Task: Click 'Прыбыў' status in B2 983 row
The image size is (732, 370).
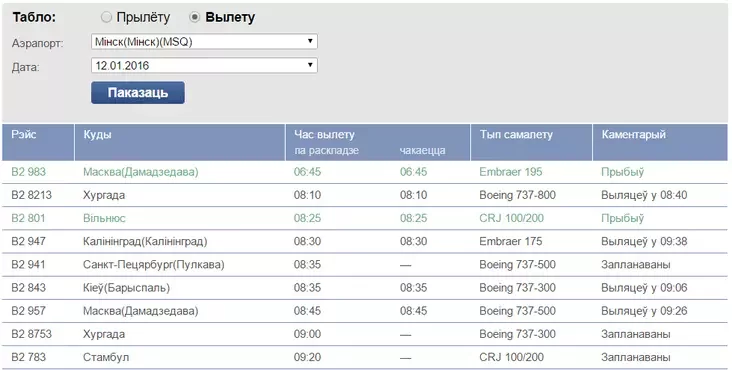Action: 622,172
